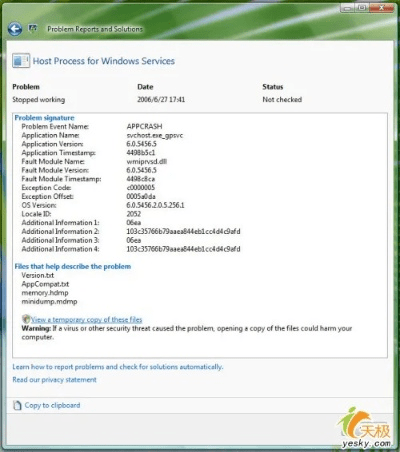Image resolution: width=400 pixels, height=452 pixels.
Task: Select the exception offset 0005a0da
Action: pos(141,196)
